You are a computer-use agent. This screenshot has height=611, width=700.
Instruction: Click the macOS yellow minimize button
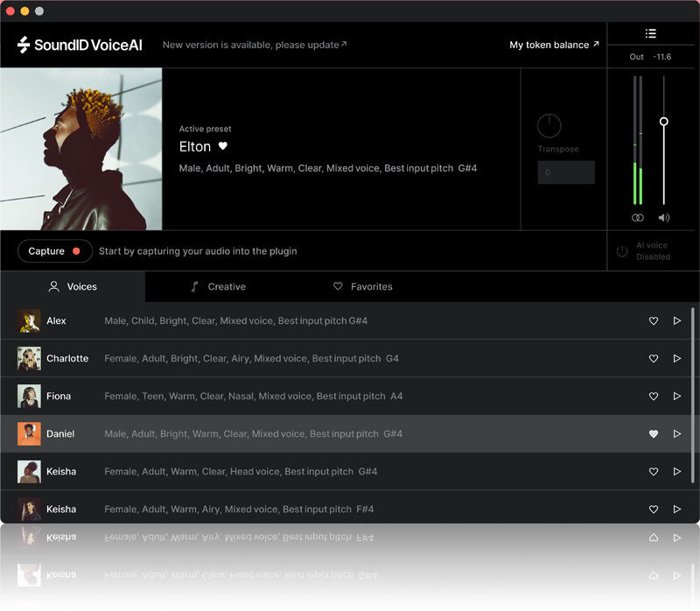[x=25, y=11]
